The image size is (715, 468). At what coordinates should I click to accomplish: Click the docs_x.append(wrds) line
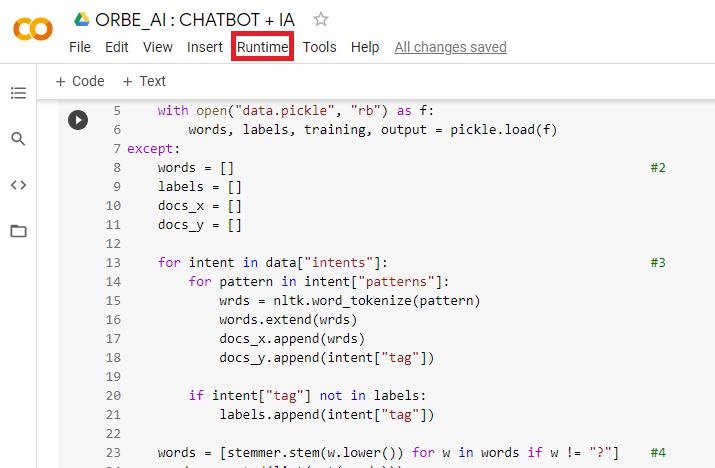click(x=292, y=339)
